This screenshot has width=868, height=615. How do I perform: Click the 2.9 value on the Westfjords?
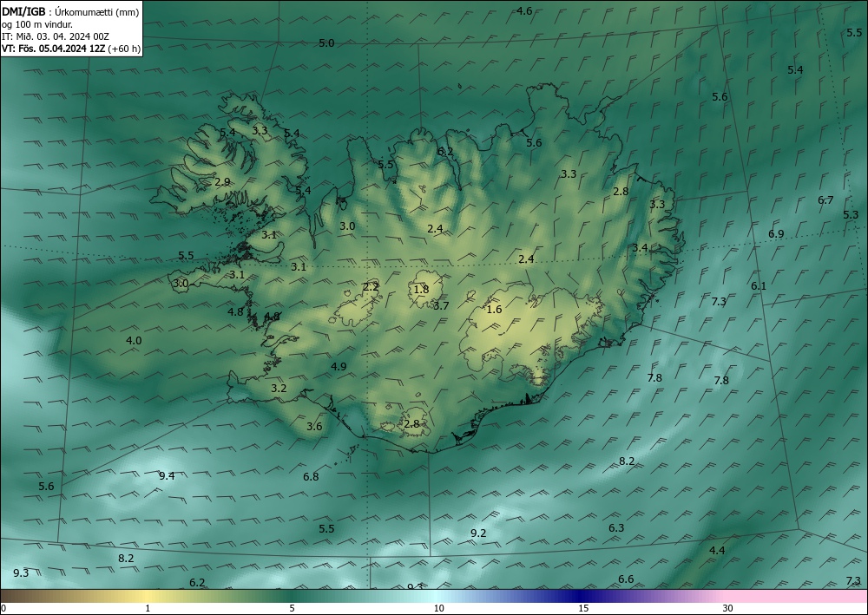[x=222, y=181]
